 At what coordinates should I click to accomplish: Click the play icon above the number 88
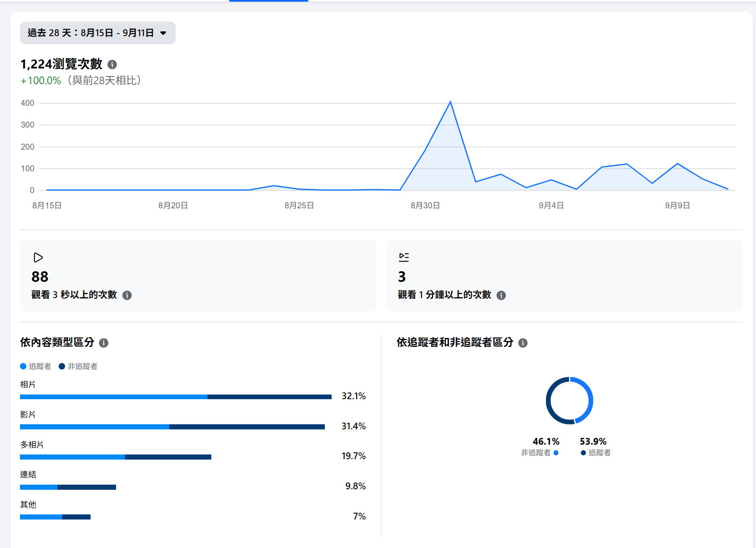tap(38, 257)
